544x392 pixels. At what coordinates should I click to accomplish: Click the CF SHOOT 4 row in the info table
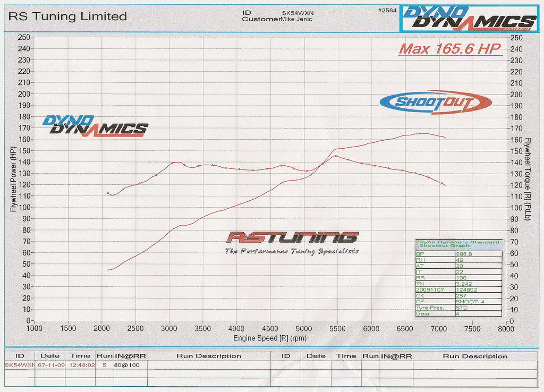458,302
